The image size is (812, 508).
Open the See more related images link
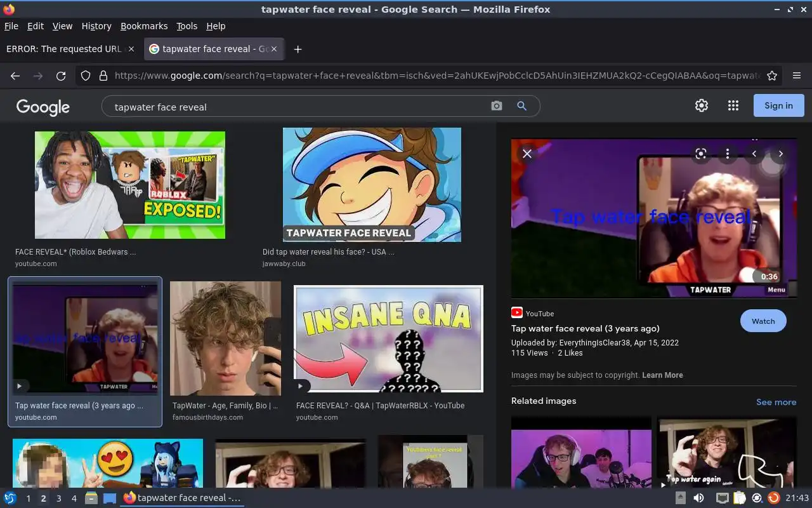(776, 402)
